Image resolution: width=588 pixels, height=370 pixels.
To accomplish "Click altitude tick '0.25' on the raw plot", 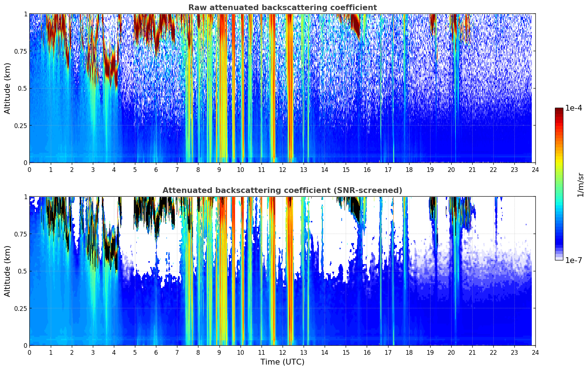I will click(20, 126).
